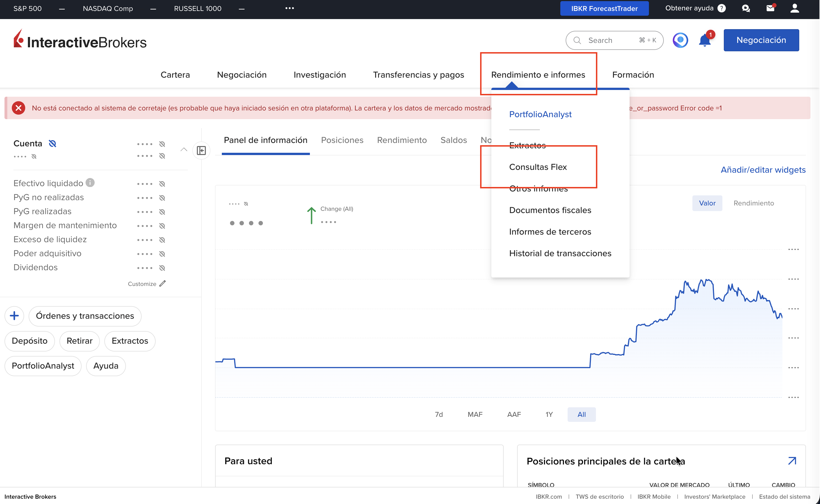This screenshot has height=504, width=820.
Task: Collapse the Cuenta section chevron
Action: coord(184,149)
